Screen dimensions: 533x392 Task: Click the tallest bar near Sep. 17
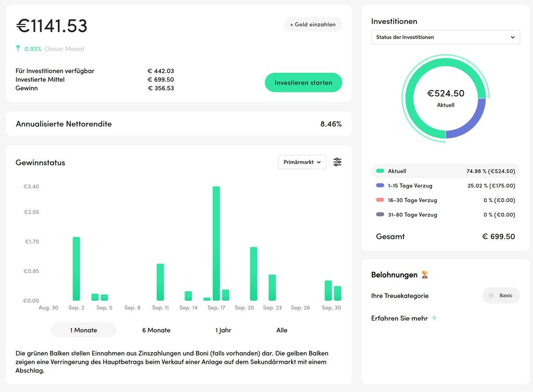[x=216, y=244]
